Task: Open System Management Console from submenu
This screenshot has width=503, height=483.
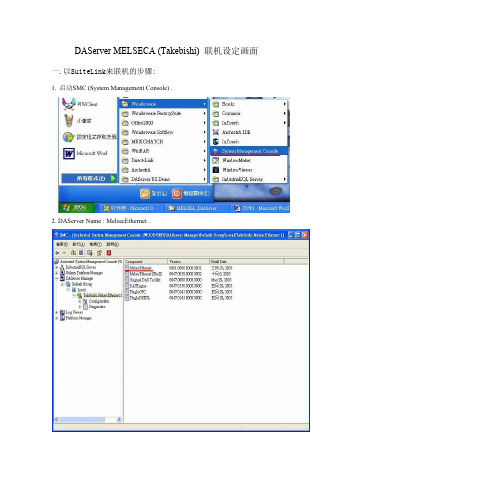Action: (x=249, y=151)
